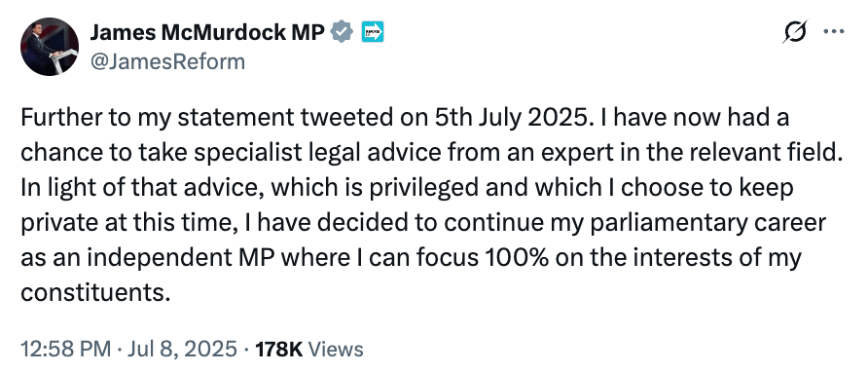Open the three-dot more options menu

click(x=834, y=31)
